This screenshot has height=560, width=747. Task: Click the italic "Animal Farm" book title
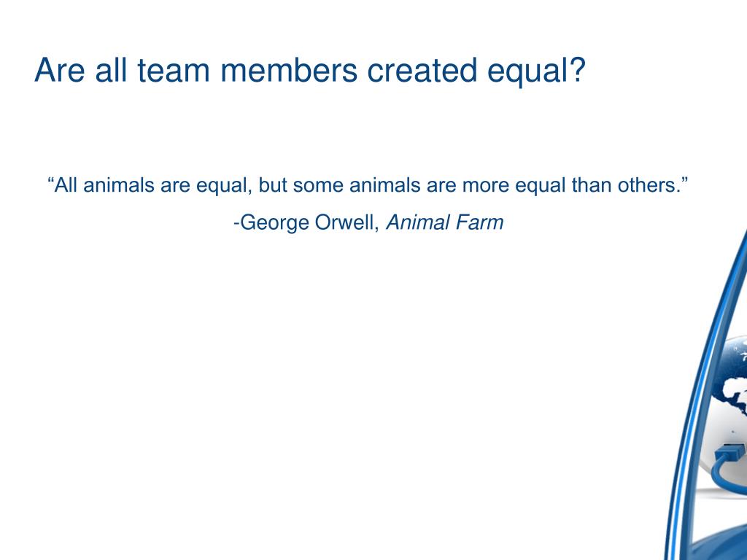click(x=445, y=222)
